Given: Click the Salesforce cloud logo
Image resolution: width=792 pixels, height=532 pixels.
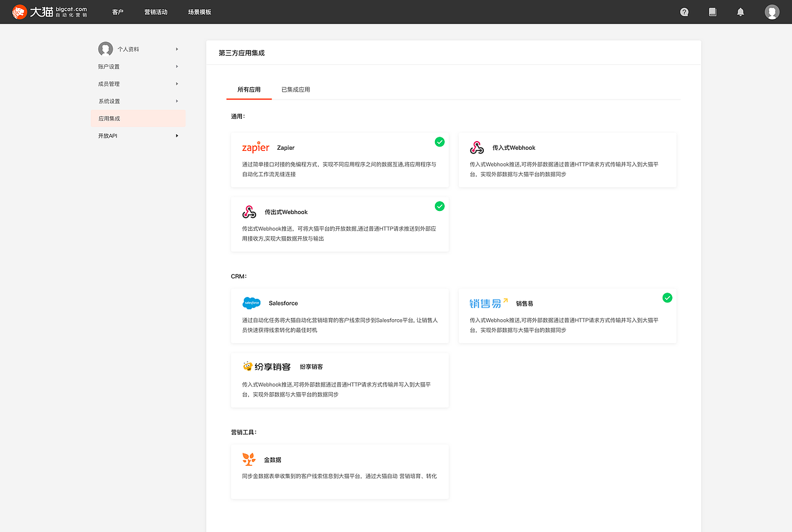Looking at the screenshot, I should 252,303.
